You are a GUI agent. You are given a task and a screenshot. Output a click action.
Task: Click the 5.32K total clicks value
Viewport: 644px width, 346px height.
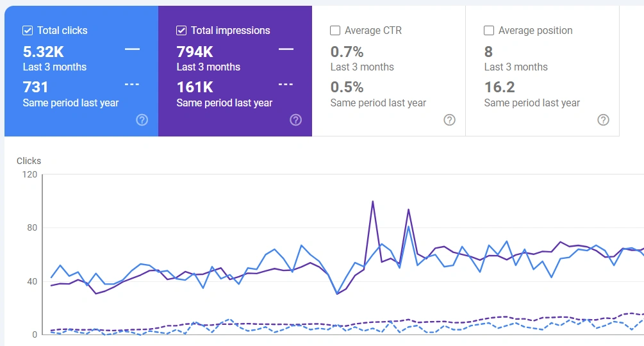(x=44, y=52)
